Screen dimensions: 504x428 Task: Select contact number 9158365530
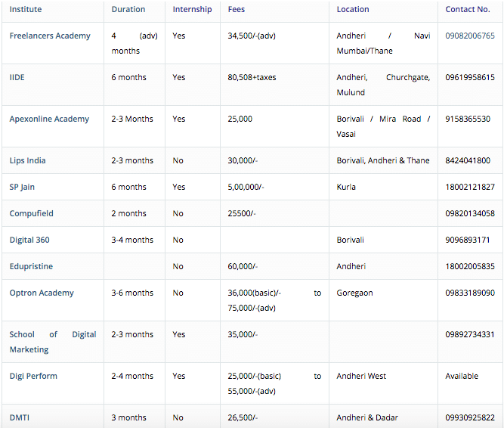pos(468,119)
